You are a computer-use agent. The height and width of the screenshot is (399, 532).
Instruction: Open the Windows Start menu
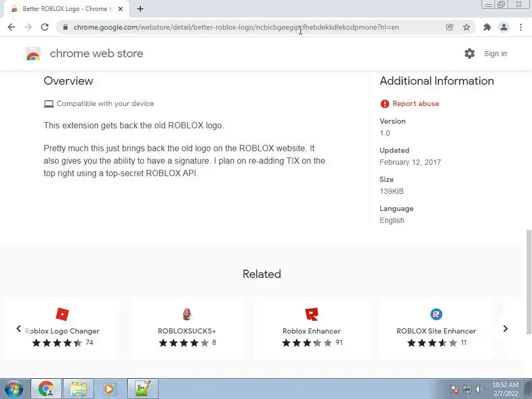(x=14, y=389)
